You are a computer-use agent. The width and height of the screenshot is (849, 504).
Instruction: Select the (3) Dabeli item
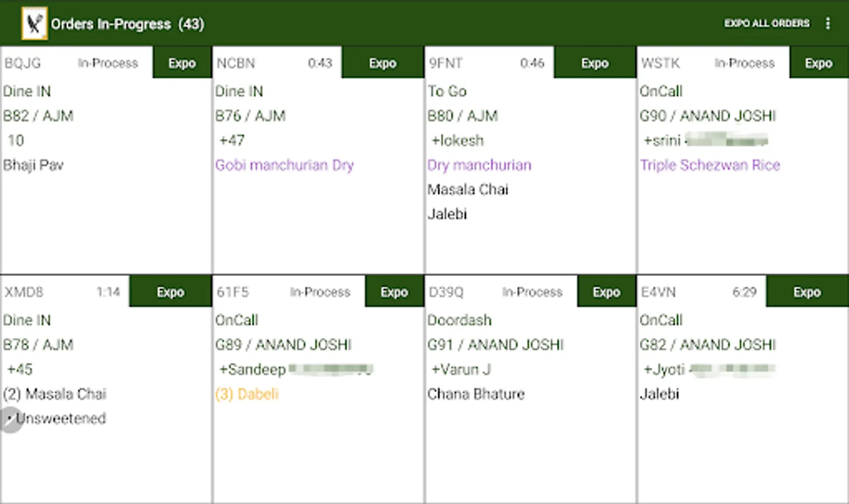point(247,394)
